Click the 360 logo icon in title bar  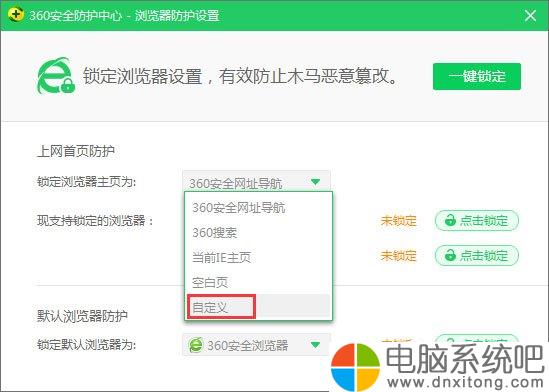tap(15, 15)
